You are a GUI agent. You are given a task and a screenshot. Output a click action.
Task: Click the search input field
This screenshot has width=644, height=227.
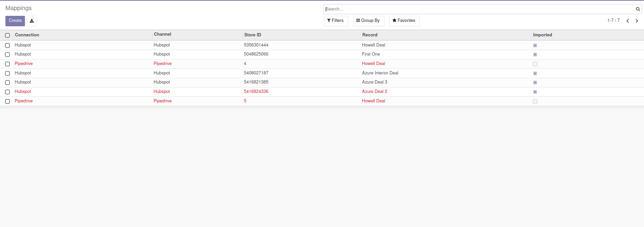(479, 9)
